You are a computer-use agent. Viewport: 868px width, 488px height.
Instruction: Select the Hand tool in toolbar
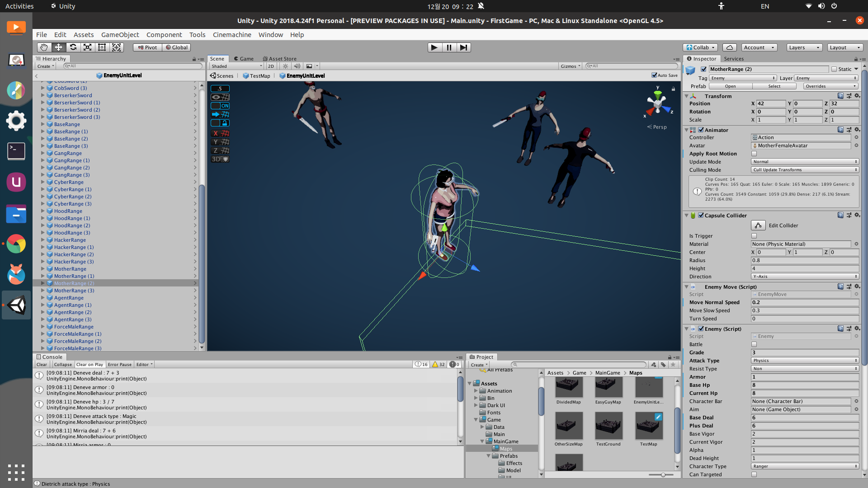tap(44, 47)
